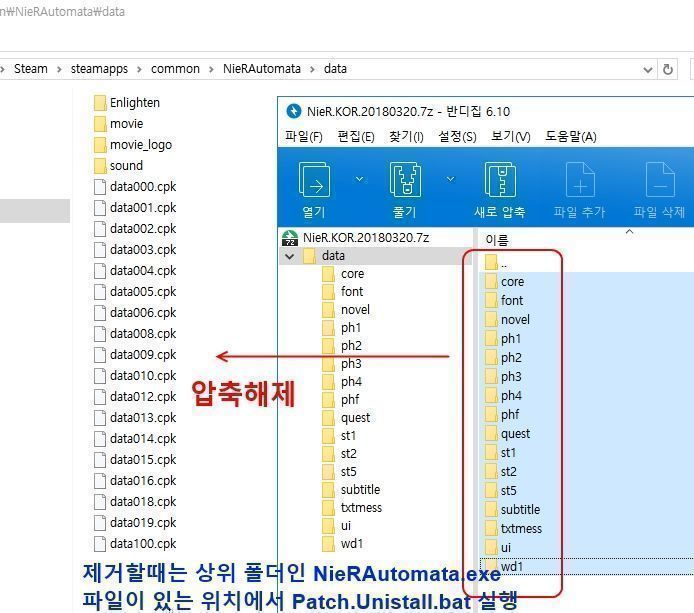Screen dimensions: 694x613
Task: Open the 설정(S) menu
Action: [x=457, y=136]
